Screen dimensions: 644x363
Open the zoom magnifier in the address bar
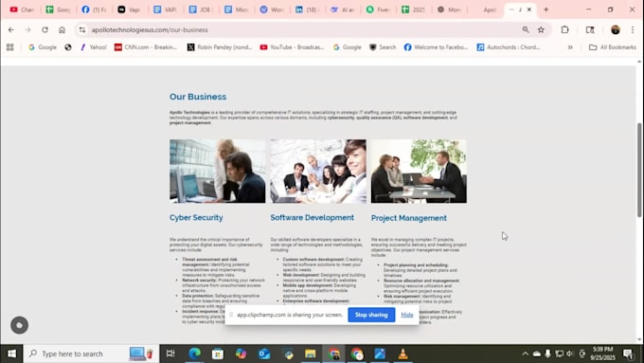526,29
